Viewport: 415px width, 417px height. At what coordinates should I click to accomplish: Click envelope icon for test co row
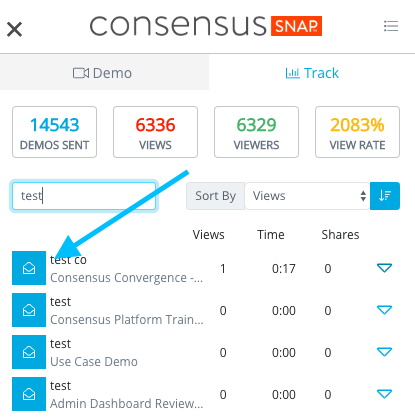pyautogui.click(x=29, y=268)
